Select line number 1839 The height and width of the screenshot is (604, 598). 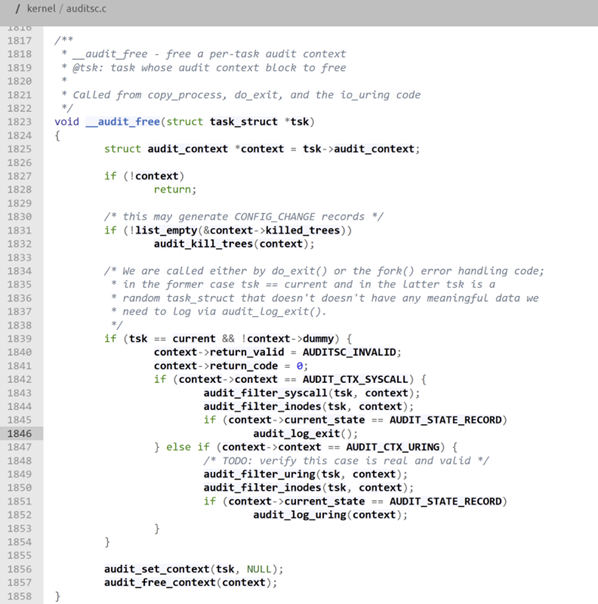coord(19,339)
